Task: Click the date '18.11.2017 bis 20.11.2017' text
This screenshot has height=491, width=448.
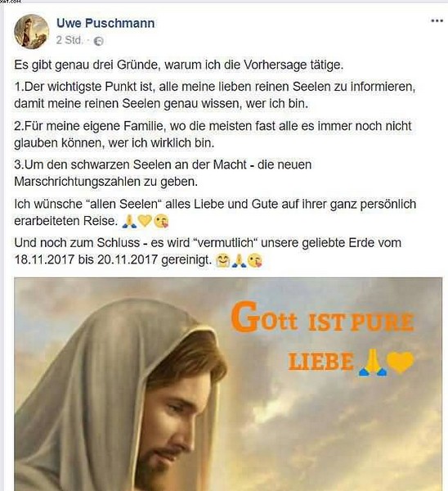Action: point(86,260)
